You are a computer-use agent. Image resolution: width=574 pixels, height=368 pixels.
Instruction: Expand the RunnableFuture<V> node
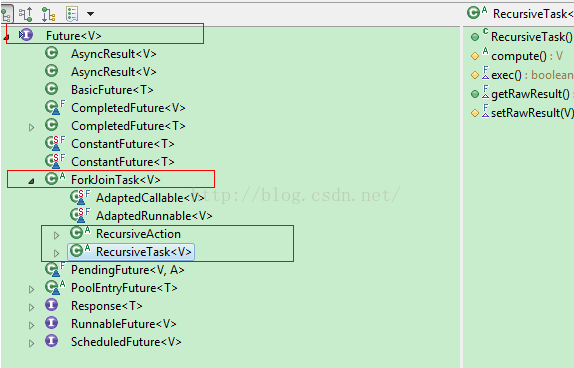pos(31,325)
